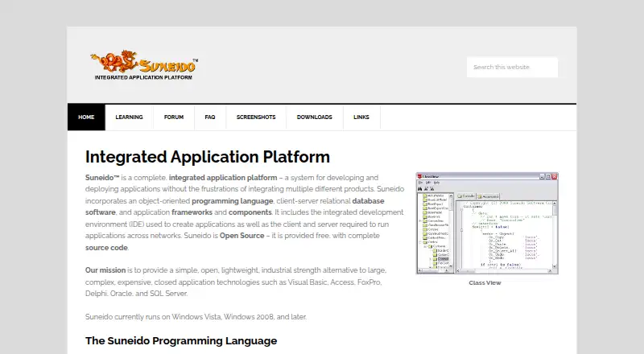Select the FAQ menu item
Screen dimensions: 644x354
pos(210,117)
